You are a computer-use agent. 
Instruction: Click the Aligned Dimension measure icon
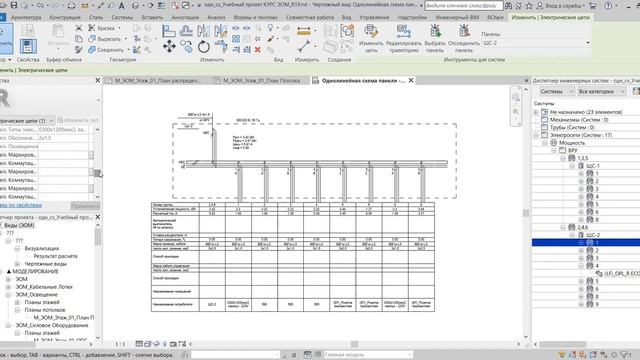304,31
